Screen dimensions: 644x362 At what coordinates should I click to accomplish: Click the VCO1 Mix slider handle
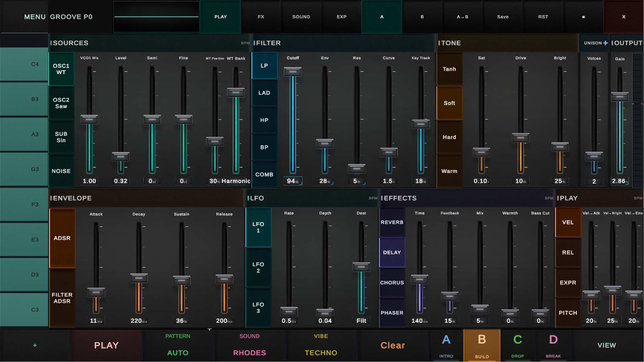[89, 119]
